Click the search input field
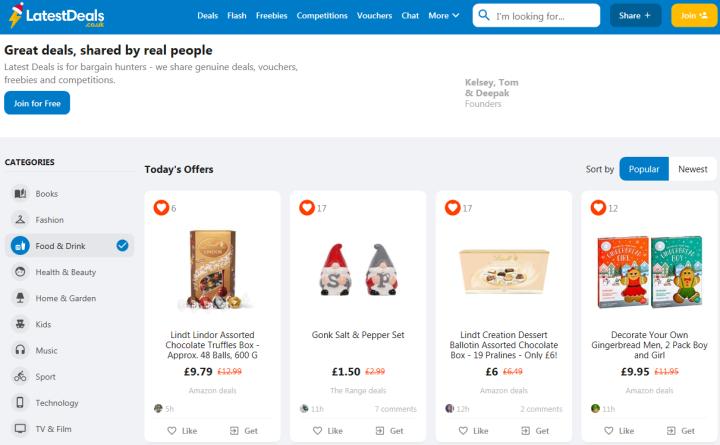Screen dimensions: 720x445 (545, 16)
